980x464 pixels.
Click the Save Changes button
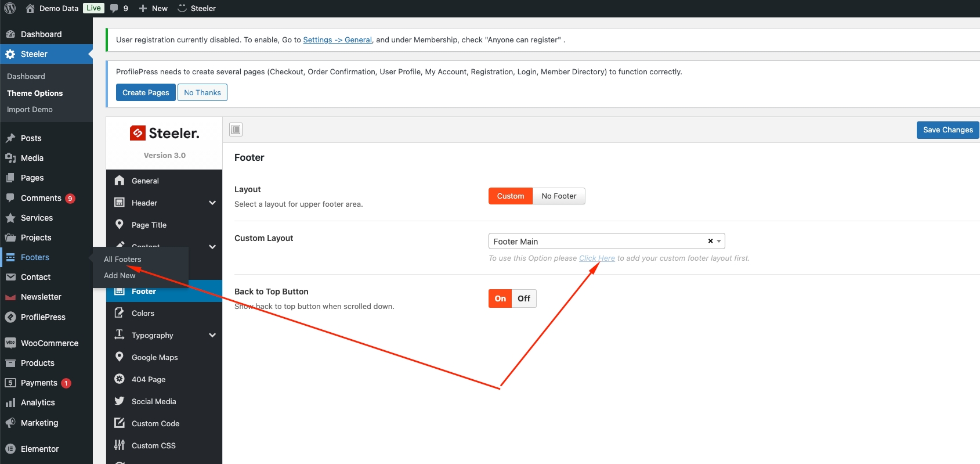tap(948, 130)
